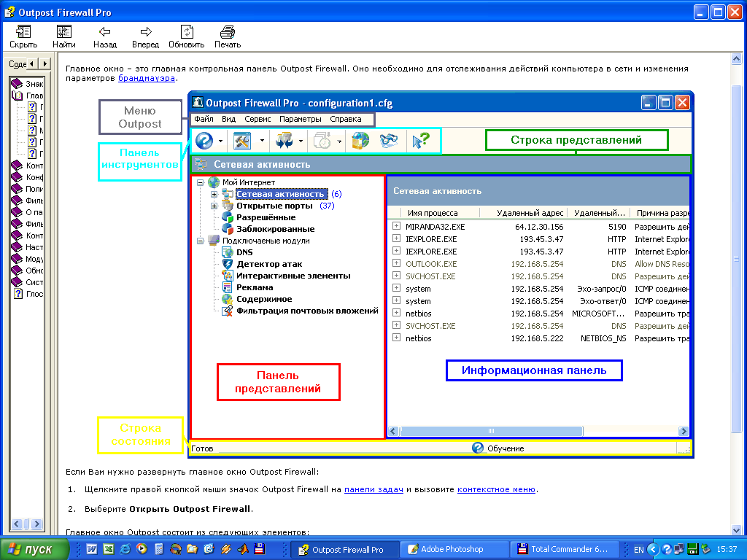Select Содержимое plug-in item

click(x=264, y=299)
